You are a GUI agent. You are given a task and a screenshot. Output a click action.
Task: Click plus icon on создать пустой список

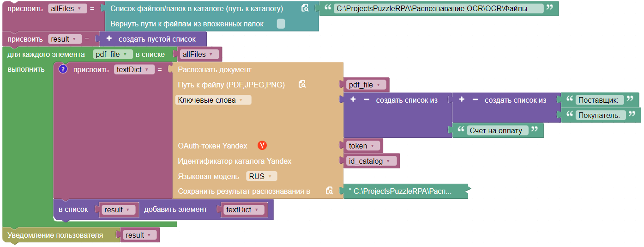tap(109, 39)
